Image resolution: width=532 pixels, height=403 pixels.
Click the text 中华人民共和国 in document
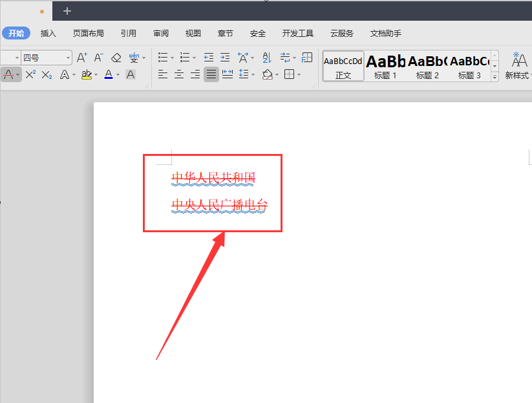coord(213,177)
